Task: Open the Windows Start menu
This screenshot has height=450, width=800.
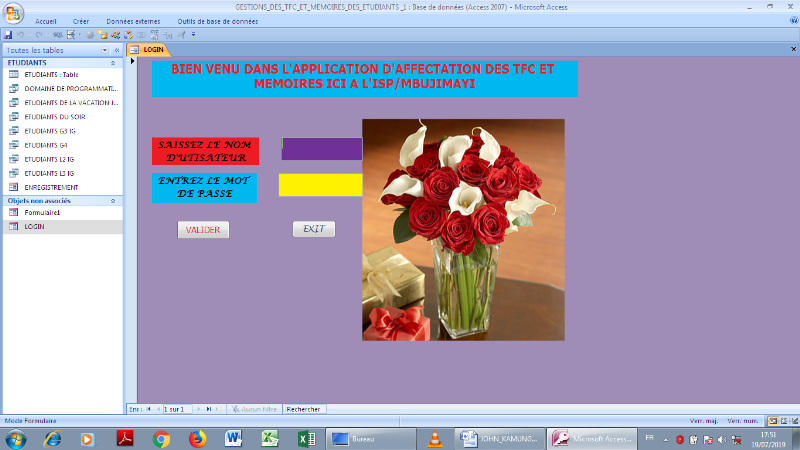Action: click(16, 439)
